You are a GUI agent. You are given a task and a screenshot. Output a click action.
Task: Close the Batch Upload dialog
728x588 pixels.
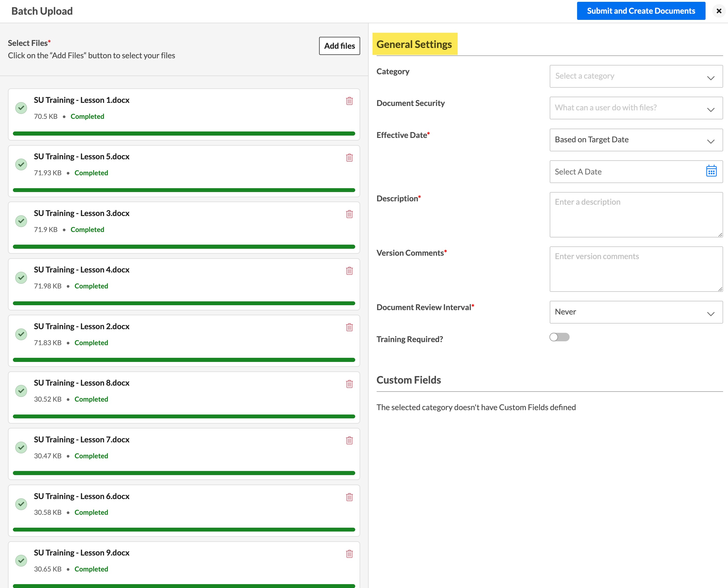point(718,11)
